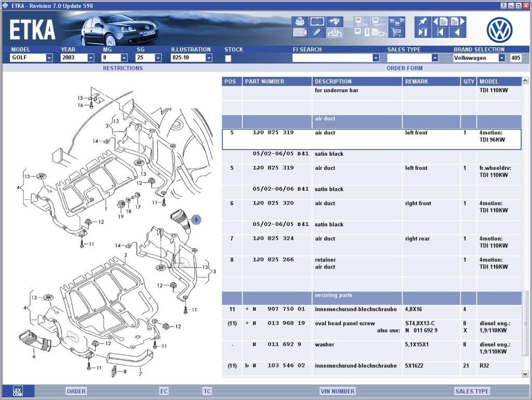
Task: Click the 'securing parts' section heading
Action: tap(333, 295)
